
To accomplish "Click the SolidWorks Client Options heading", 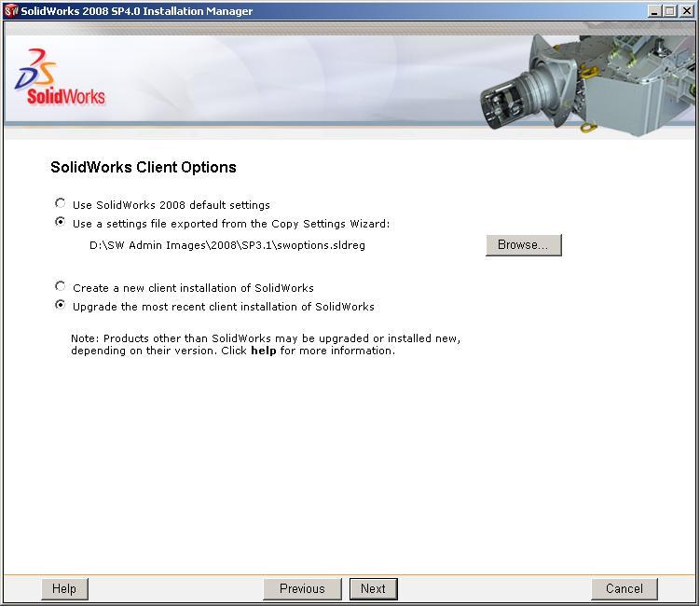I will pyautogui.click(x=144, y=167).
